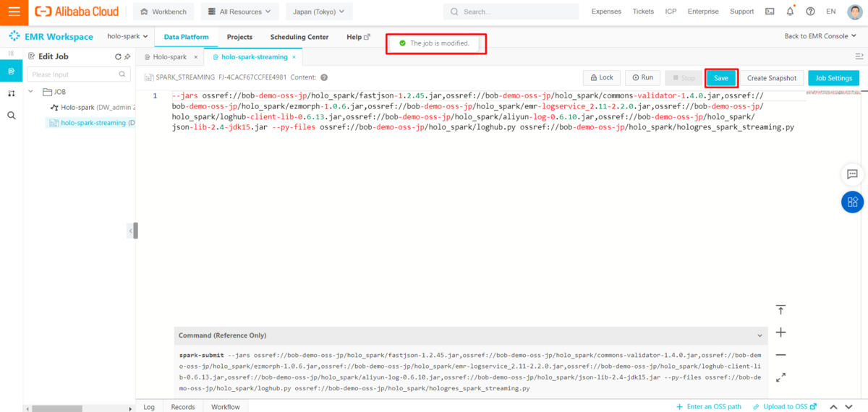Collapse the Command (Reference Only) section
This screenshot has height=412, width=868.
pyautogui.click(x=759, y=335)
